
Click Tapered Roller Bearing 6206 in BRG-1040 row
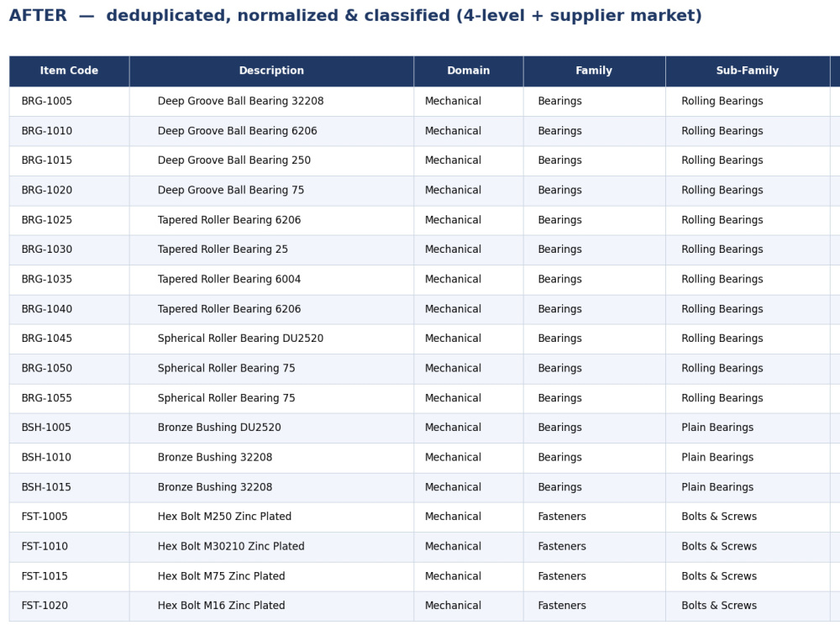229,309
